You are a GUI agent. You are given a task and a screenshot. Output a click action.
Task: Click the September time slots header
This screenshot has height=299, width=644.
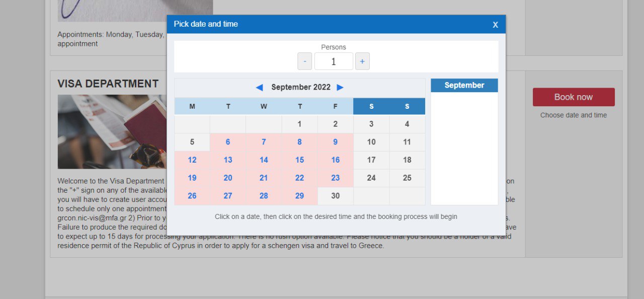click(464, 85)
